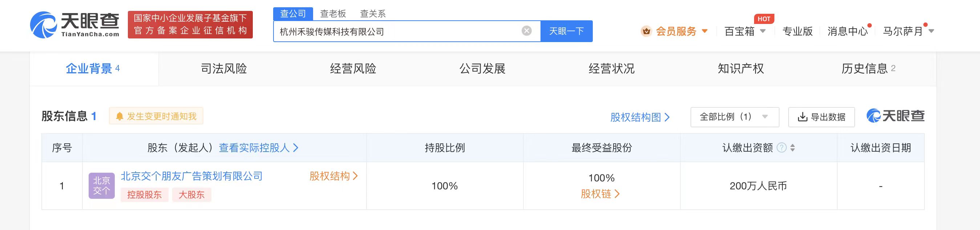Sort by 认缴出资额 using sort arrows
Screen dimensions: 980x230
[793, 148]
